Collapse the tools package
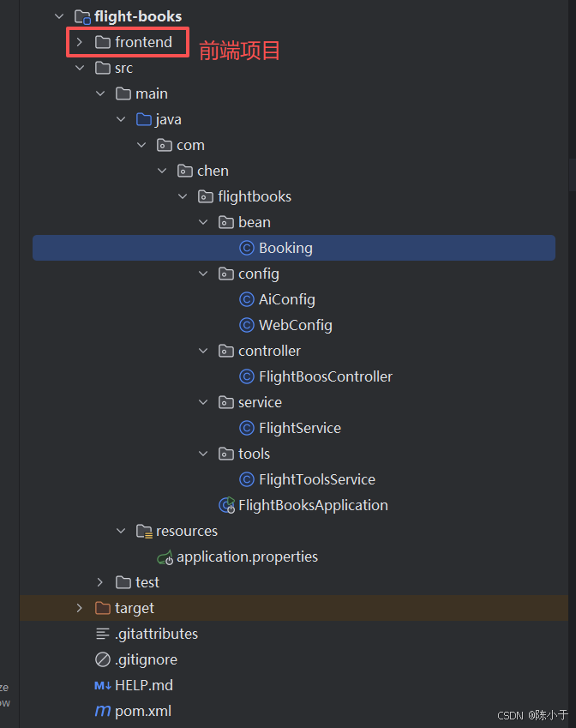This screenshot has width=576, height=728. coord(203,454)
